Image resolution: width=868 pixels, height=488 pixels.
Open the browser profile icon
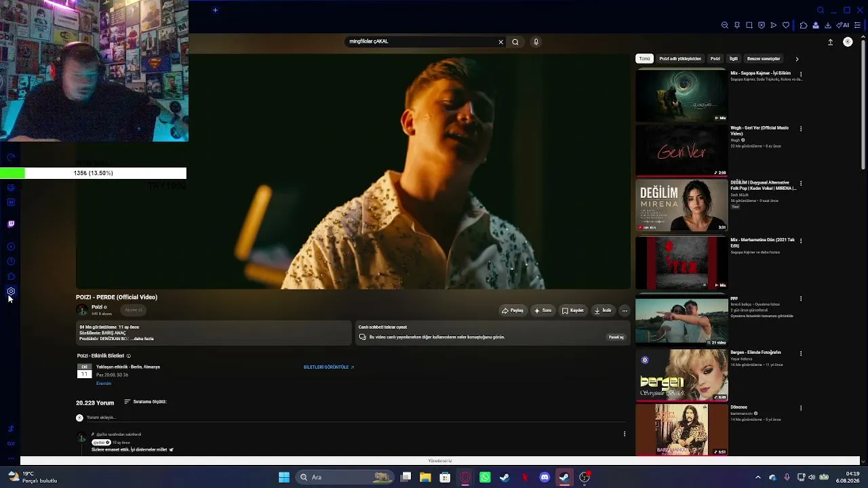pos(816,25)
